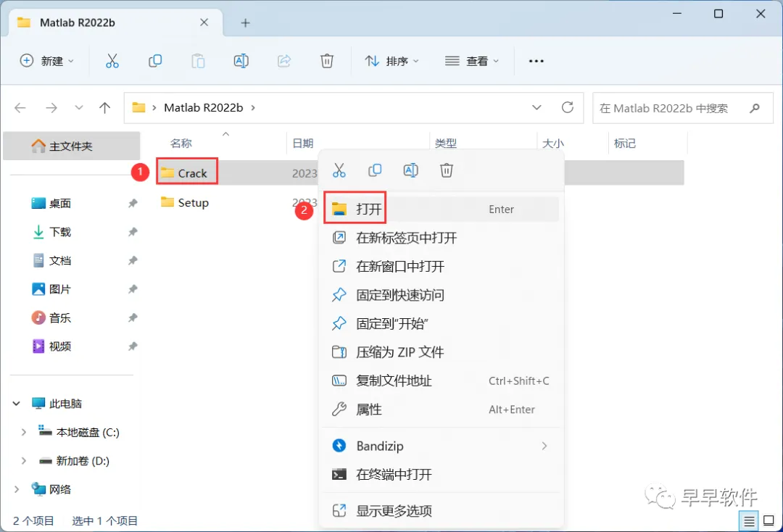Select 固定到快速访问
The width and height of the screenshot is (783, 532).
[441, 295]
